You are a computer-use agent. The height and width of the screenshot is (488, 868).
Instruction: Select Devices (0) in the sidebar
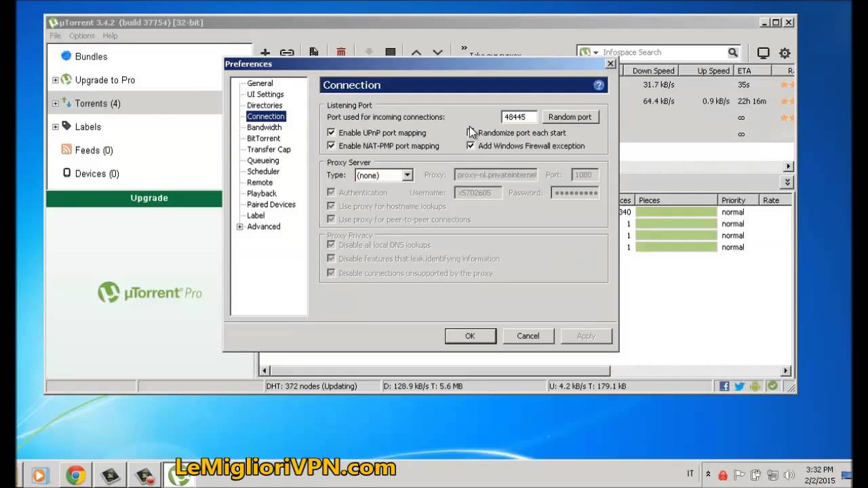tap(90, 174)
